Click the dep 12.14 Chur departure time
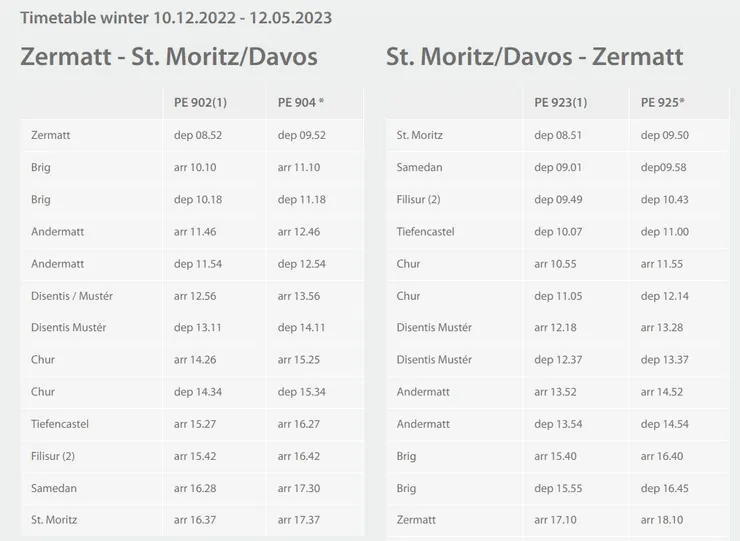The height and width of the screenshot is (541, 740). point(664,296)
